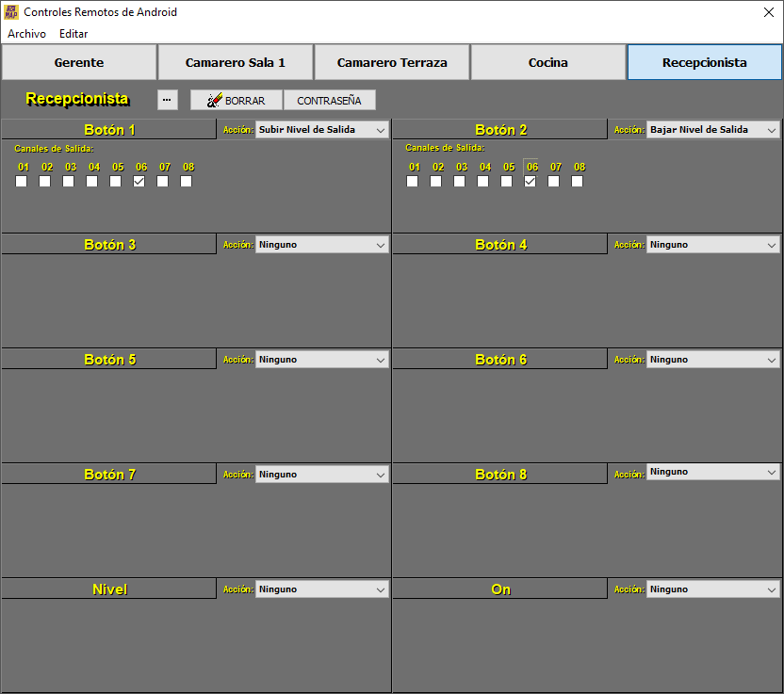Expand the Nivel Acción dropdown
Screen dimensions: 784x694
tap(321, 589)
